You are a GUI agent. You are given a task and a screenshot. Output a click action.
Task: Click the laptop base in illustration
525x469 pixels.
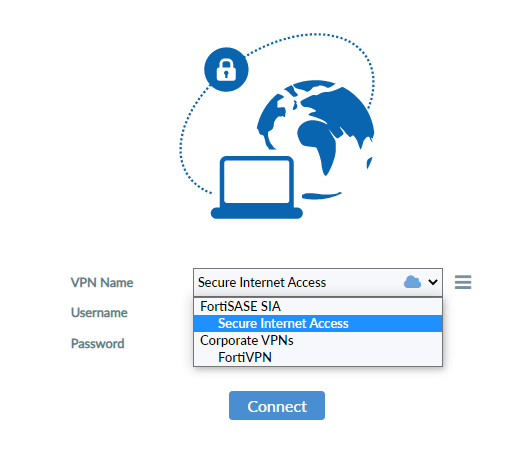tap(257, 213)
